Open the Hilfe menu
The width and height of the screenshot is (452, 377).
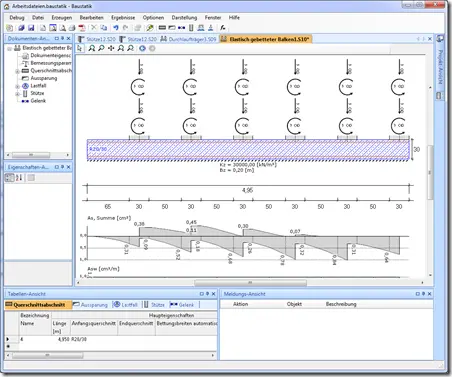click(x=234, y=17)
